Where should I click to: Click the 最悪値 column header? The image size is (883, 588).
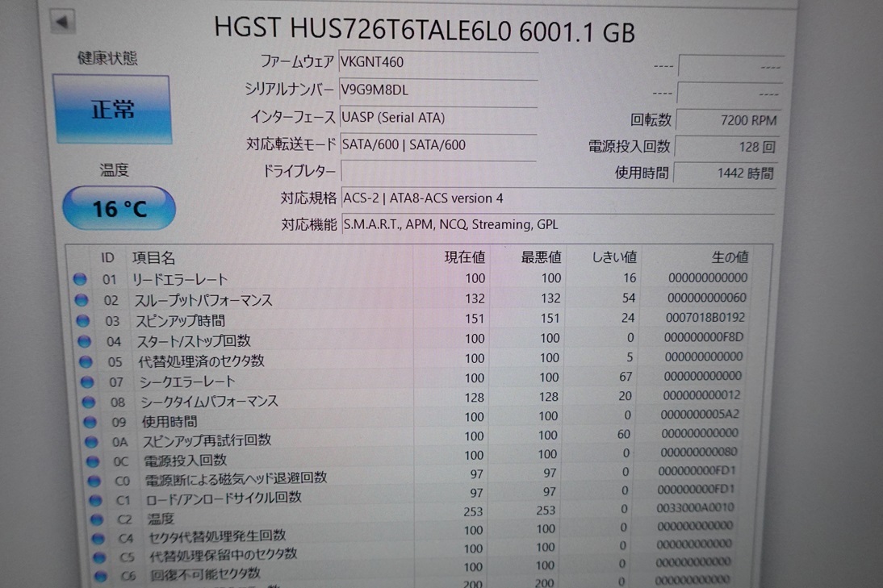click(541, 257)
